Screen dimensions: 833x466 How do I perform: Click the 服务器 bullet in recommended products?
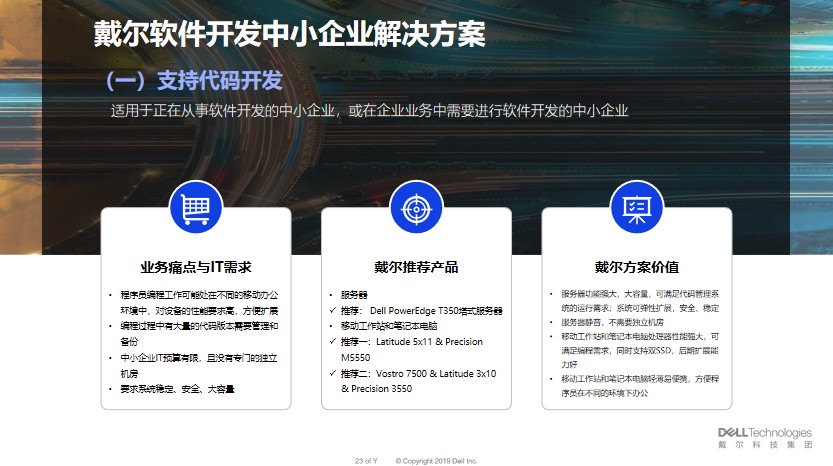tap(354, 294)
